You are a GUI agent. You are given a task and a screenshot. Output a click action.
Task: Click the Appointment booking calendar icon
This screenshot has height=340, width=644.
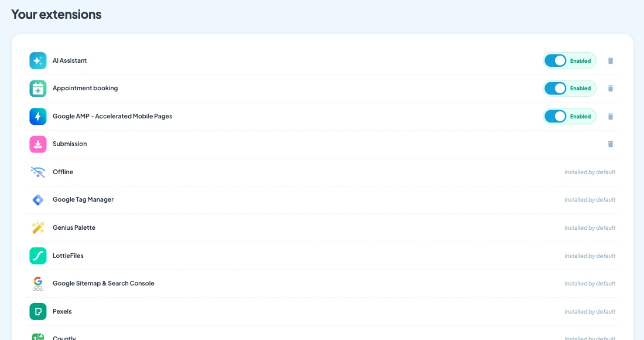38,89
